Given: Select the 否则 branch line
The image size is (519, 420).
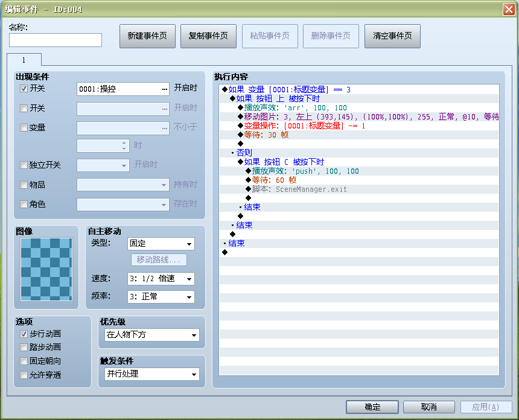Looking at the screenshot, I should point(359,153).
